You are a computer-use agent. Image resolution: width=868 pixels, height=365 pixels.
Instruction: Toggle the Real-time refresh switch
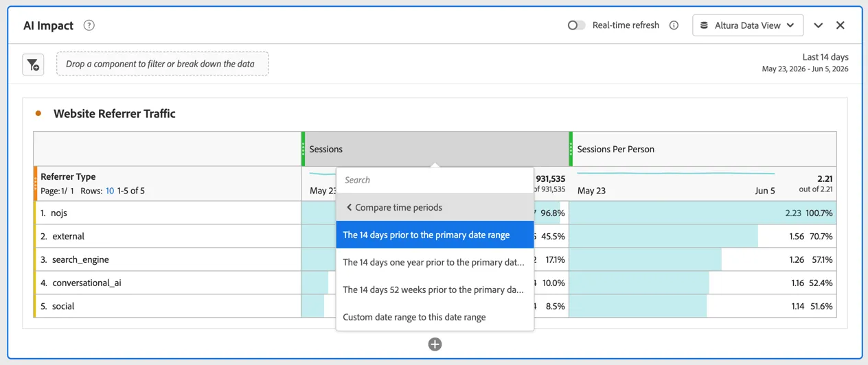[576, 25]
